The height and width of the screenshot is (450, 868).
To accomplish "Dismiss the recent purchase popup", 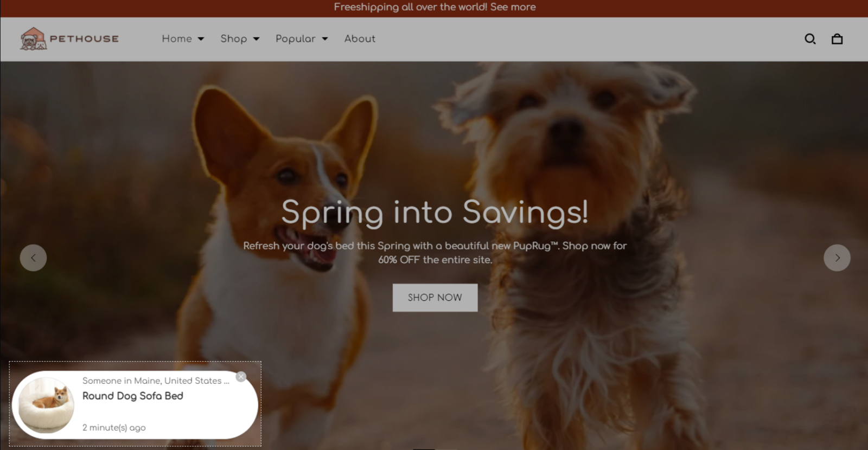I will 241,377.
